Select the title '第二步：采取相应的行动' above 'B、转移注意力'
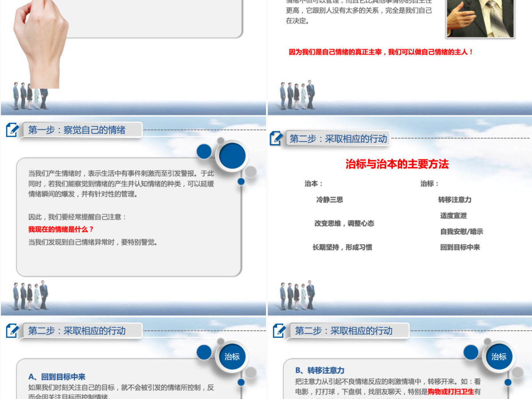Viewport: 532px width, 399px height. pyautogui.click(x=344, y=330)
